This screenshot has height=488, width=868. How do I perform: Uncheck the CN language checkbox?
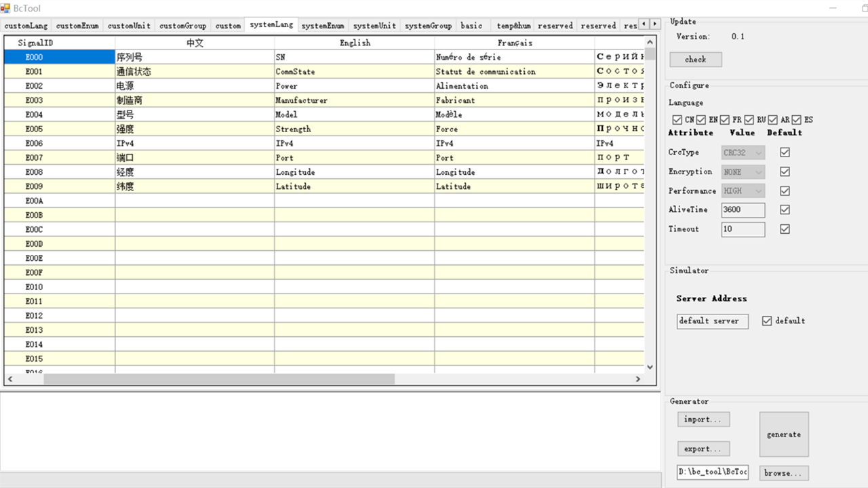[x=677, y=120]
